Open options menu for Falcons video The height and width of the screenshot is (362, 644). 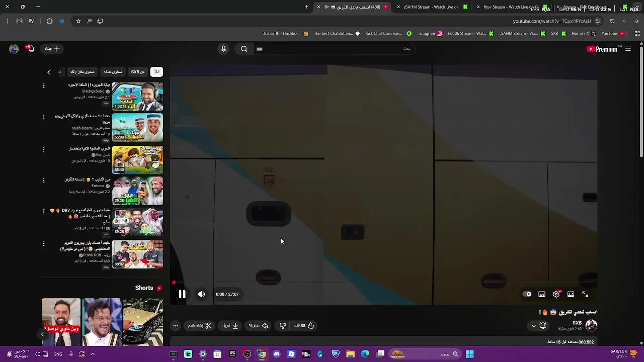coord(44,180)
